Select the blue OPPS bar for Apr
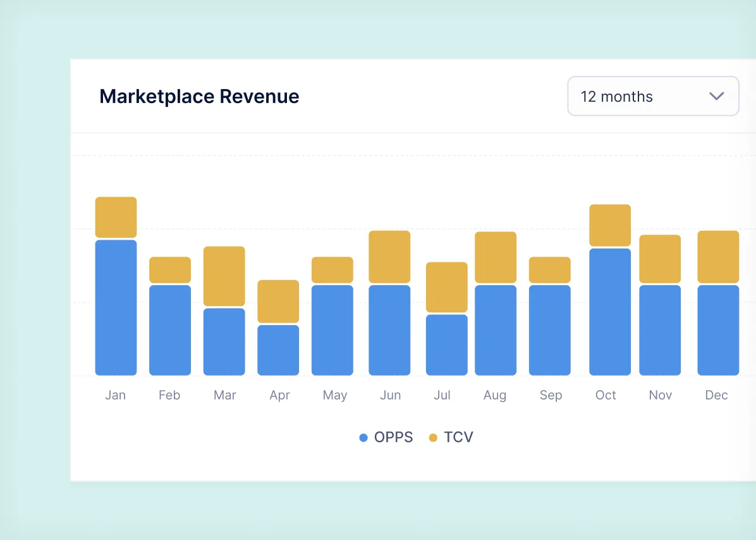 pyautogui.click(x=278, y=350)
